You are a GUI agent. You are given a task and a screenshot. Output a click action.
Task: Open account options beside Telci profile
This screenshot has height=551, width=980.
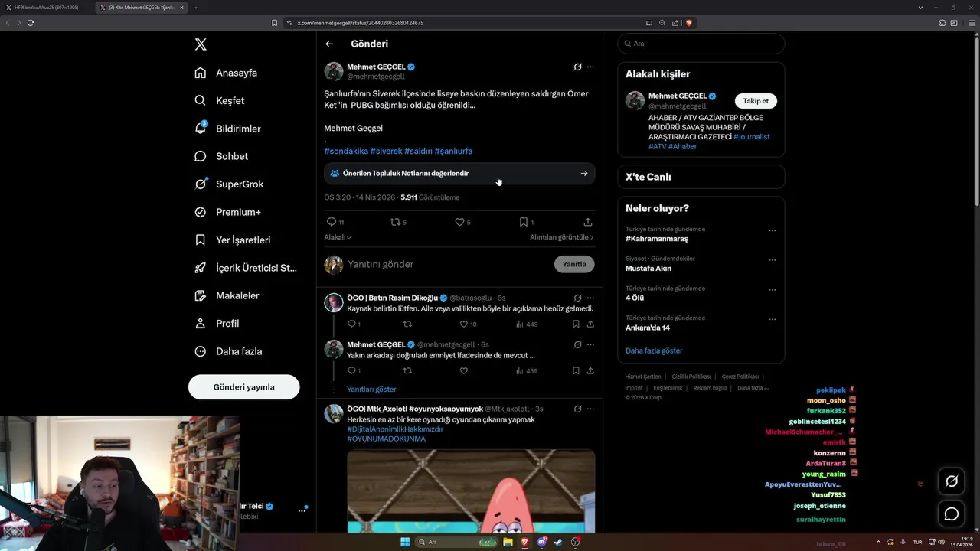302,510
